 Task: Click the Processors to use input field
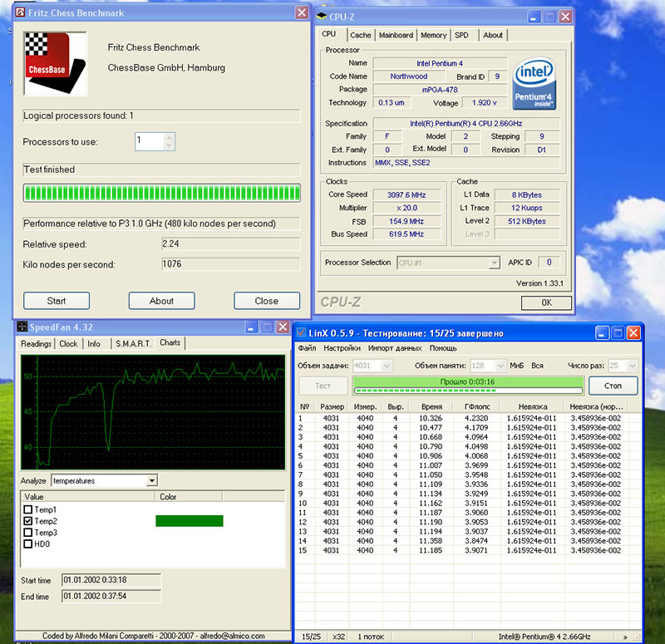(x=150, y=141)
